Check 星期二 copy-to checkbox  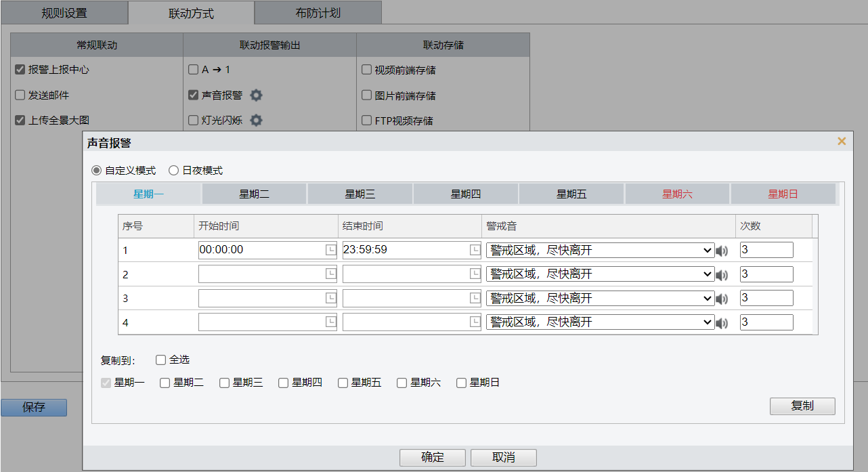(165, 383)
